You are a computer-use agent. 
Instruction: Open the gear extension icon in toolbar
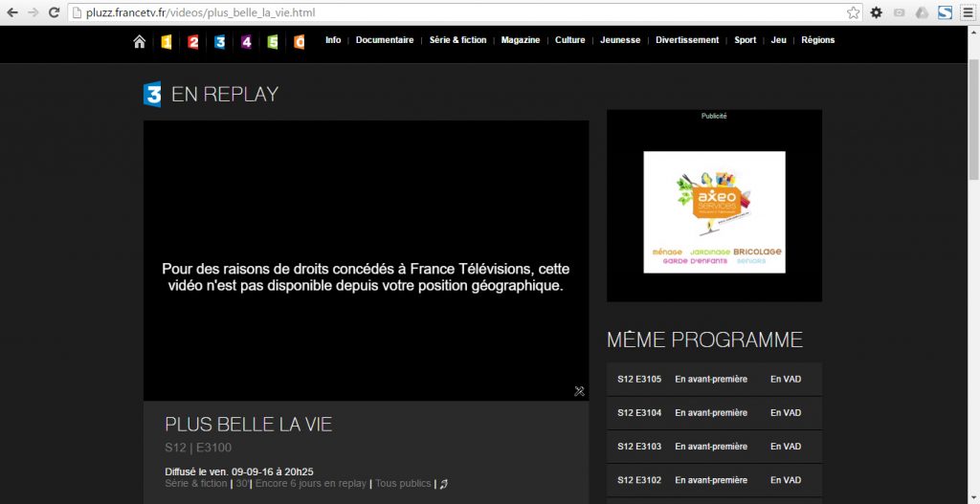[877, 12]
